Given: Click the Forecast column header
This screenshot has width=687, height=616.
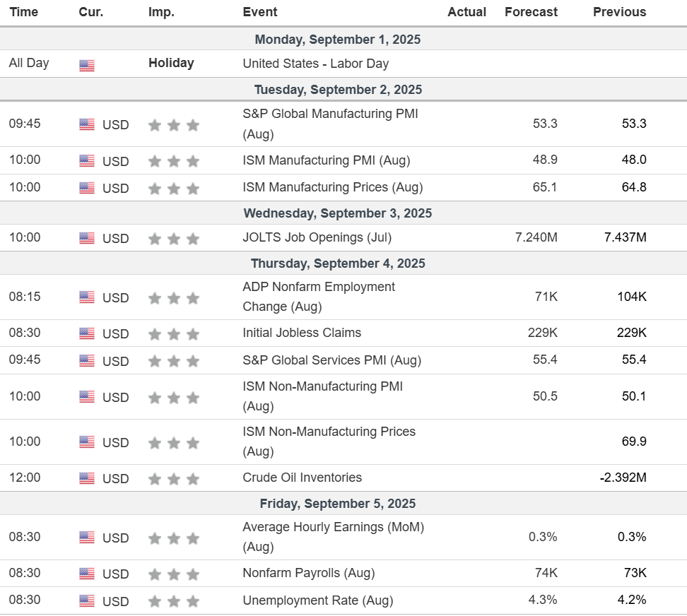Looking at the screenshot, I should click(531, 12).
